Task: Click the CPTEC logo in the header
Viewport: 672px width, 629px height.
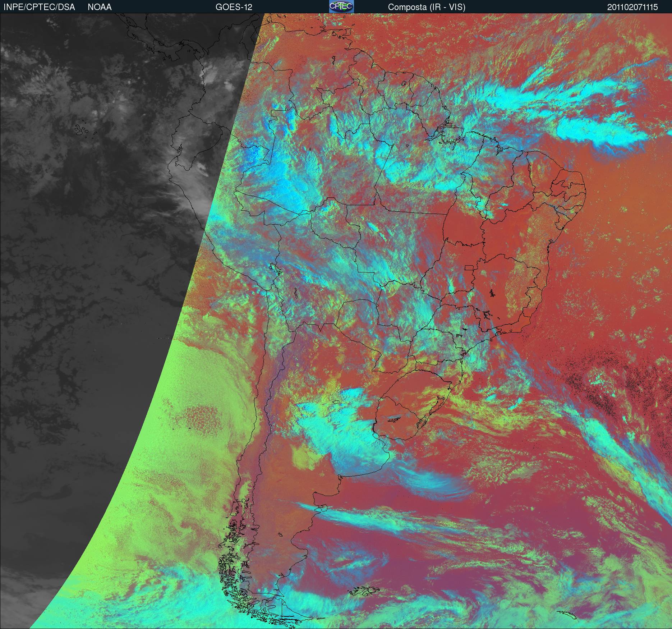Action: click(341, 6)
